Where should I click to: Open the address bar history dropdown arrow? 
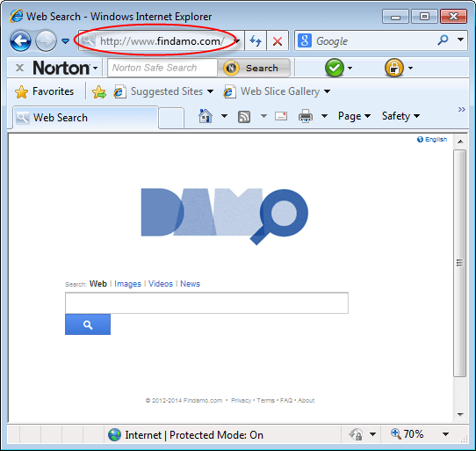[x=238, y=40]
